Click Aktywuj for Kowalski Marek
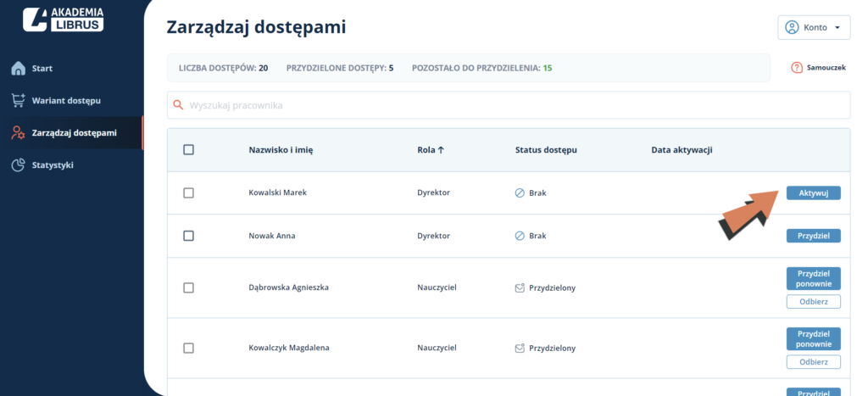The image size is (868, 396). (x=813, y=192)
